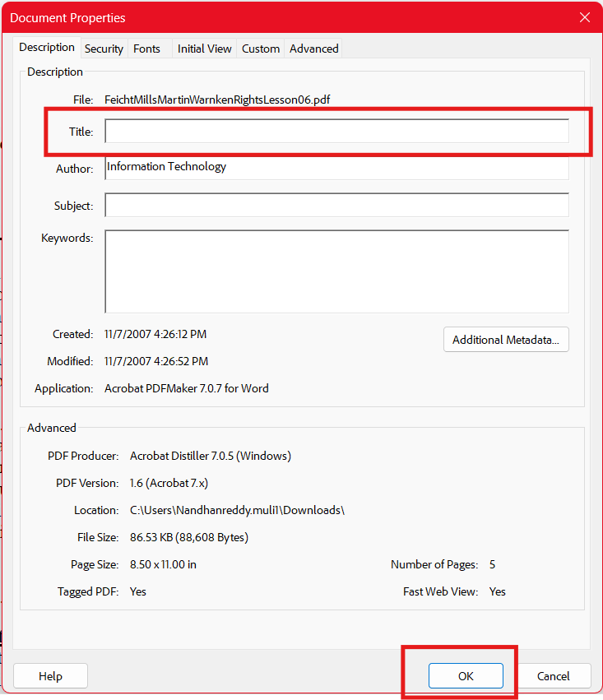Image resolution: width=603 pixels, height=700 pixels.
Task: Click the Number of Pages value 5
Action: (492, 564)
